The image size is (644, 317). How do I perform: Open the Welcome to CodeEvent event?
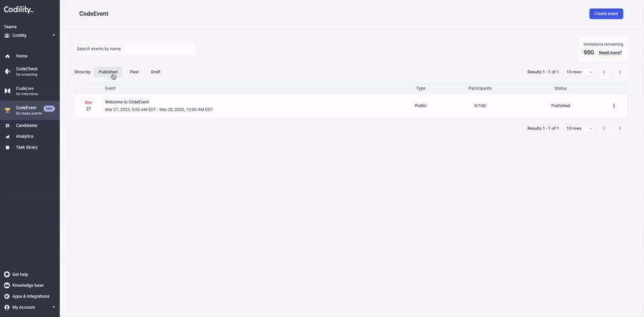pos(127,102)
